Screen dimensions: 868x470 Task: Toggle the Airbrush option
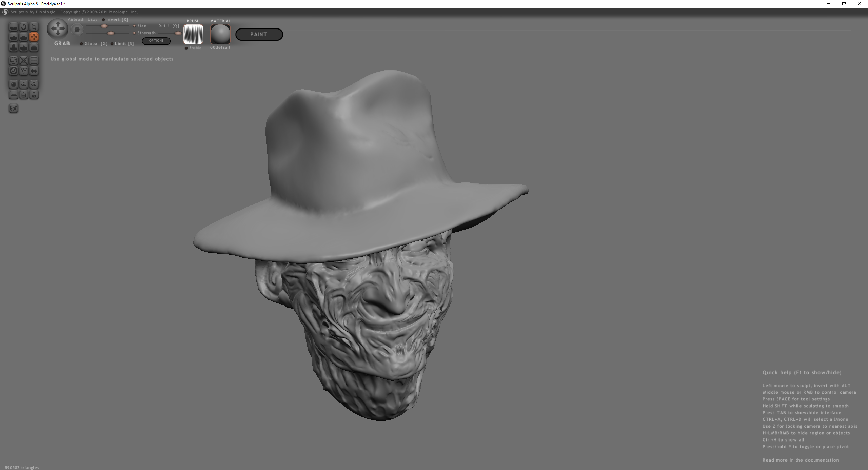coord(76,20)
